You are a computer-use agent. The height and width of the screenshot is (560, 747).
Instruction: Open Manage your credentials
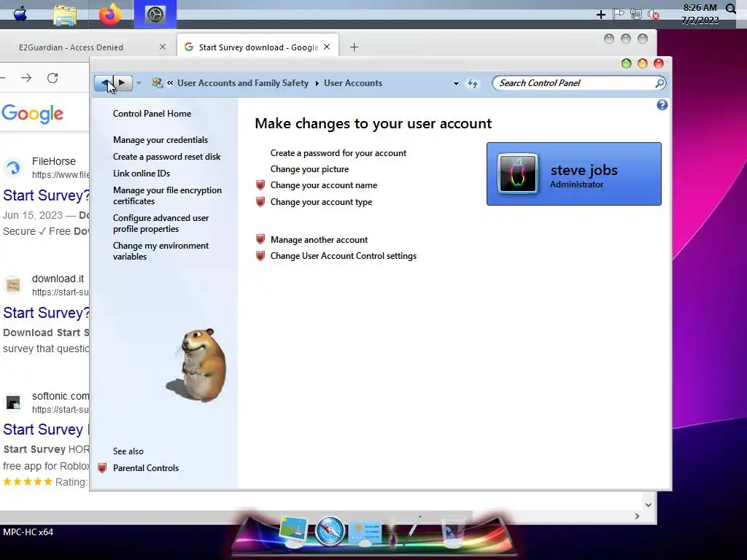pyautogui.click(x=160, y=140)
